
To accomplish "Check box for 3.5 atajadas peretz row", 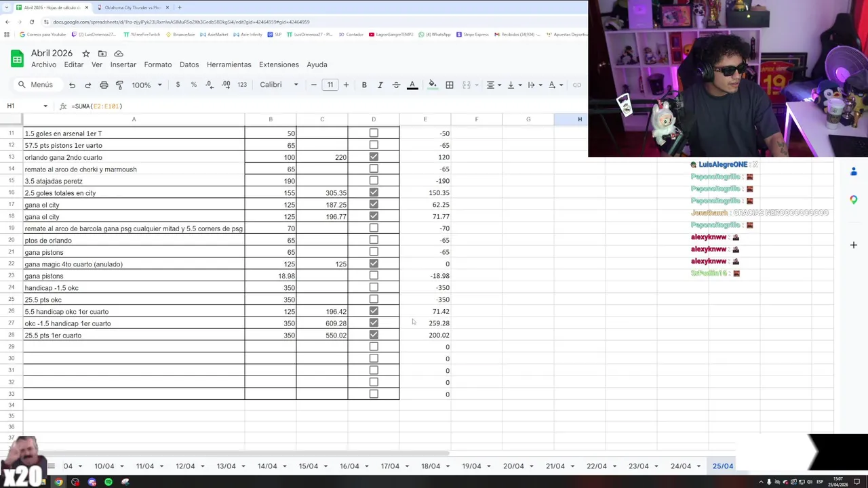I will [x=374, y=181].
